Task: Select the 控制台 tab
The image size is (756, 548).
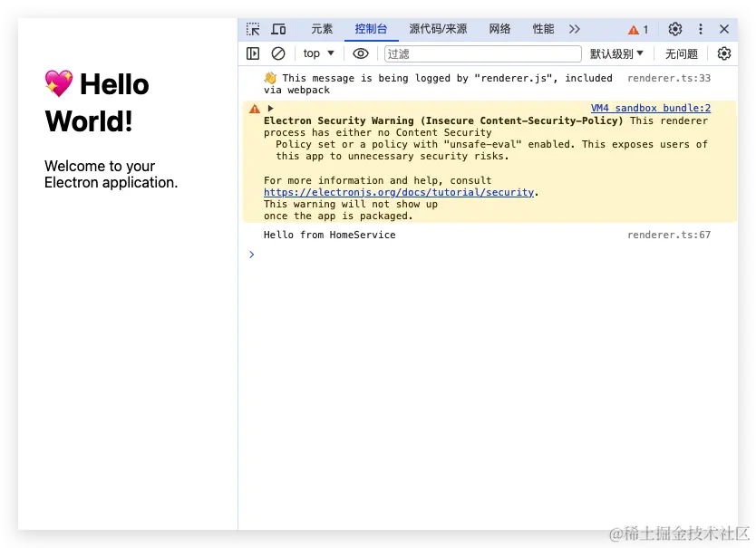Action: (371, 29)
